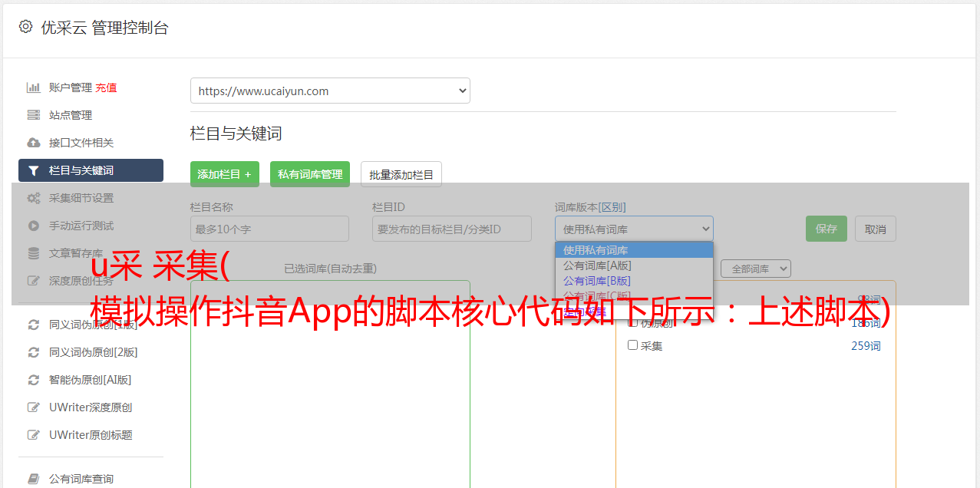The width and height of the screenshot is (980, 488).
Task: Click the 栏目ID input field
Action: 452,229
